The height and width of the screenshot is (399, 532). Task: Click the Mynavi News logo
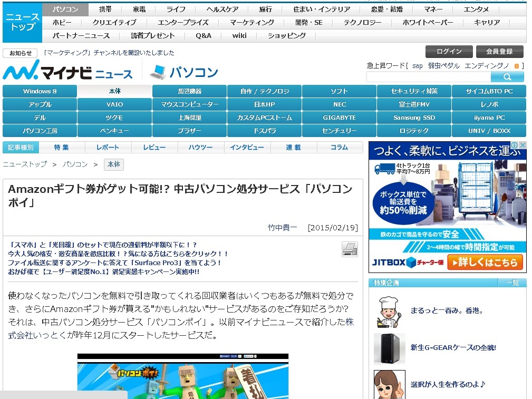(x=68, y=70)
